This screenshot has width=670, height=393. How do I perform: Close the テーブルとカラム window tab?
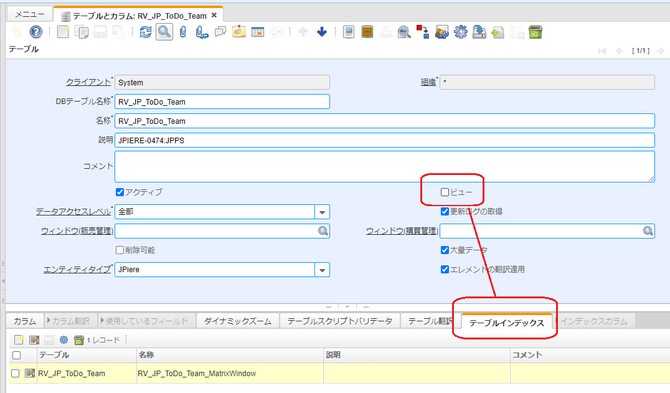(x=214, y=15)
